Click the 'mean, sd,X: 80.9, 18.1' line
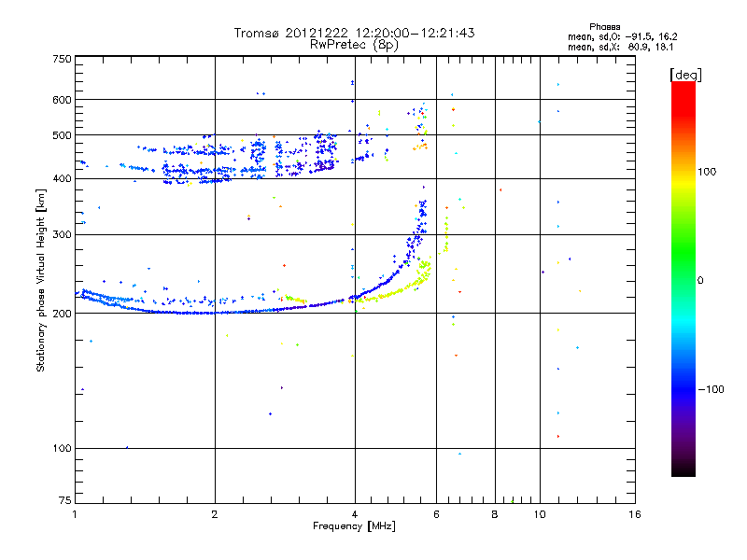The height and width of the screenshot is (560, 747). tap(620, 47)
